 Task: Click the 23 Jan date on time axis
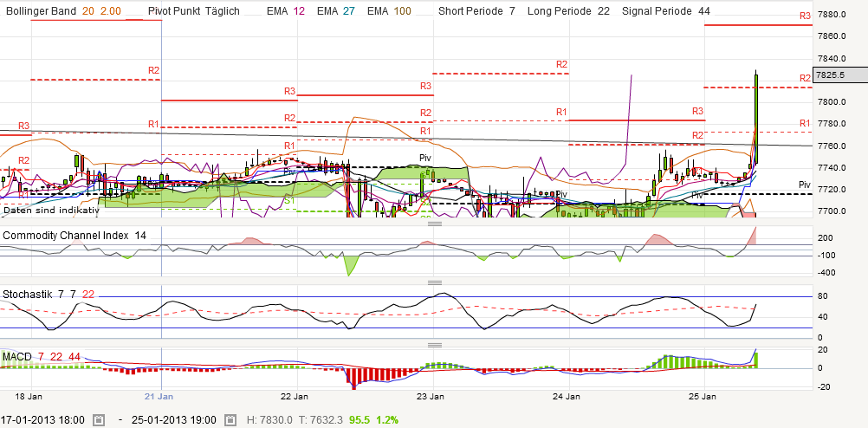tap(431, 397)
